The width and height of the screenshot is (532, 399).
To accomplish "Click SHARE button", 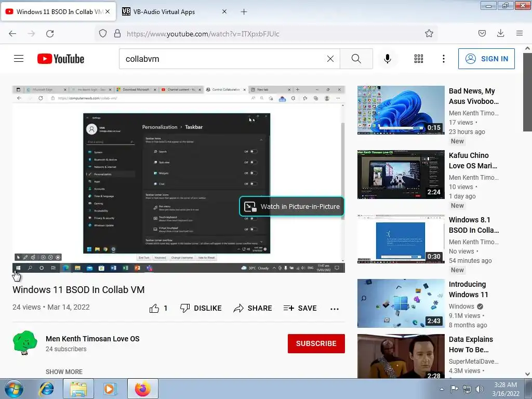I will point(253,308).
